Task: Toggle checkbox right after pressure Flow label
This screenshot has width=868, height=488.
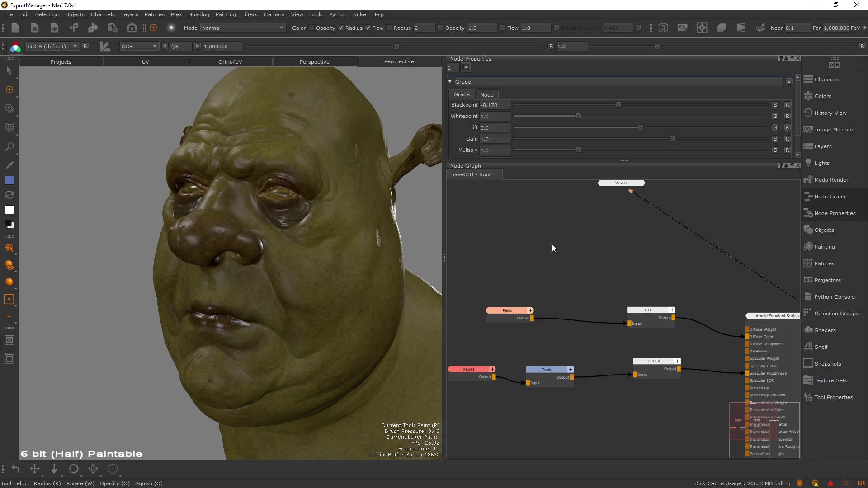Action: click(x=389, y=28)
